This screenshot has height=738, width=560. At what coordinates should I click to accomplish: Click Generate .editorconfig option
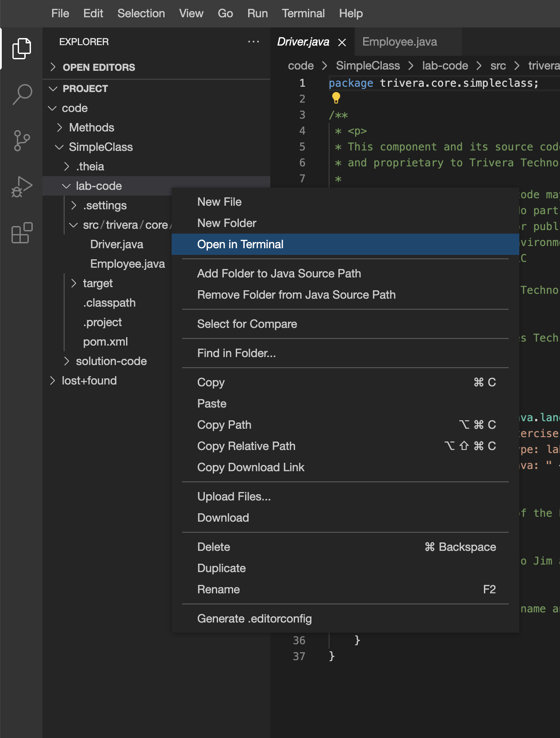tap(254, 619)
